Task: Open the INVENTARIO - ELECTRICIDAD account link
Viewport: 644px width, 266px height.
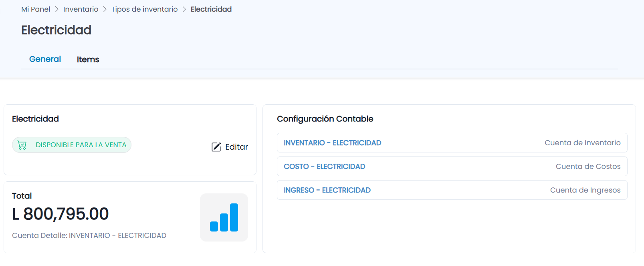Action: [x=333, y=143]
